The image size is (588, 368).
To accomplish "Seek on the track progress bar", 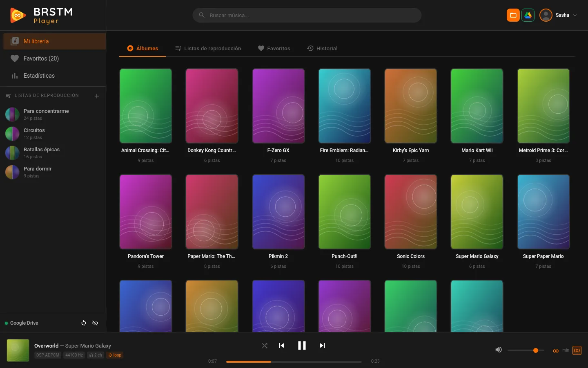I will point(294,362).
